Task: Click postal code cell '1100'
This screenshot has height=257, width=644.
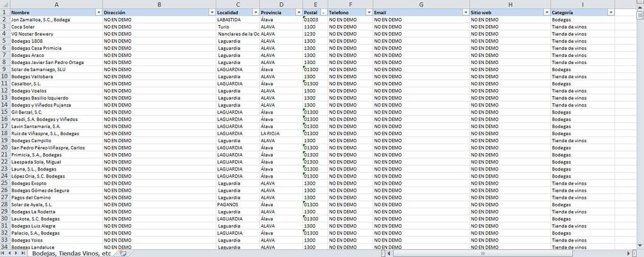Action: tap(315, 27)
